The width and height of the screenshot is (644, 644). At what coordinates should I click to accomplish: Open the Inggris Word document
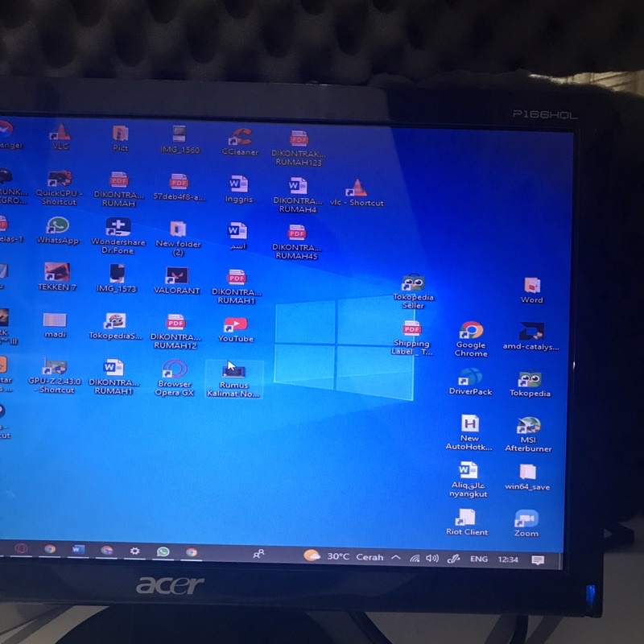(238, 189)
